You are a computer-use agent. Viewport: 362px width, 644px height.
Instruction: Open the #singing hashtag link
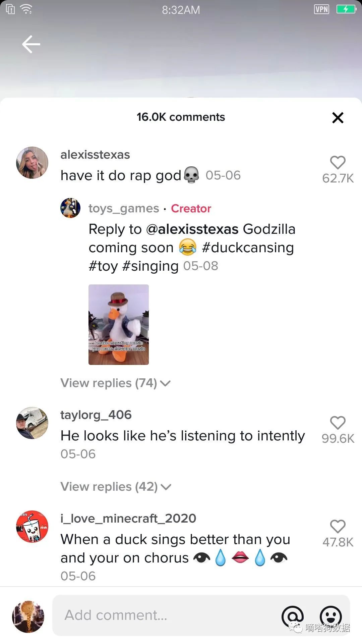click(150, 266)
